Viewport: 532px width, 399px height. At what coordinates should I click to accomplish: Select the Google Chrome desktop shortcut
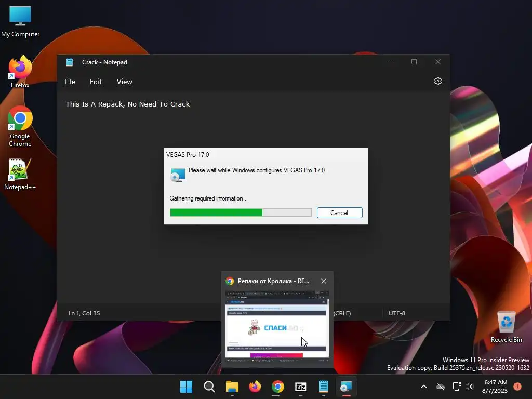20,126
